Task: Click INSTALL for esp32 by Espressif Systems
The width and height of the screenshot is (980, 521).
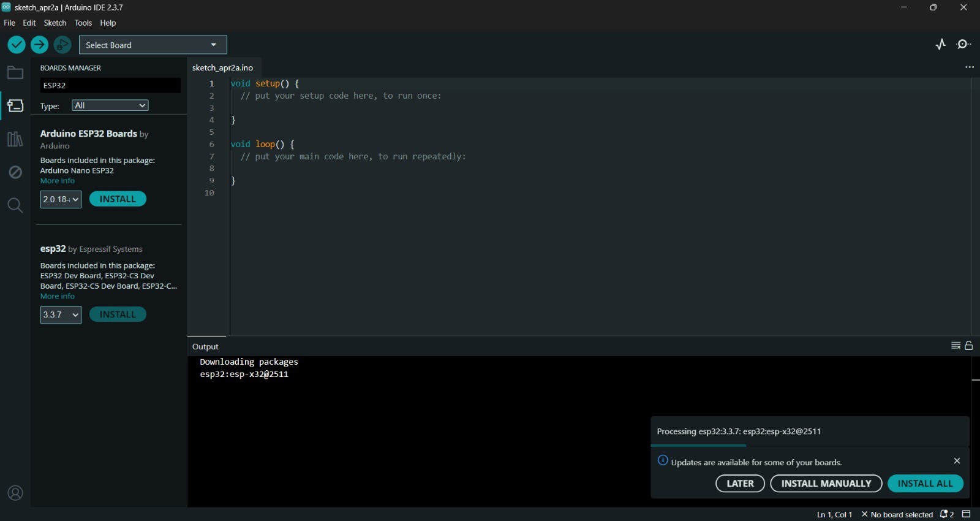Action: pyautogui.click(x=118, y=314)
